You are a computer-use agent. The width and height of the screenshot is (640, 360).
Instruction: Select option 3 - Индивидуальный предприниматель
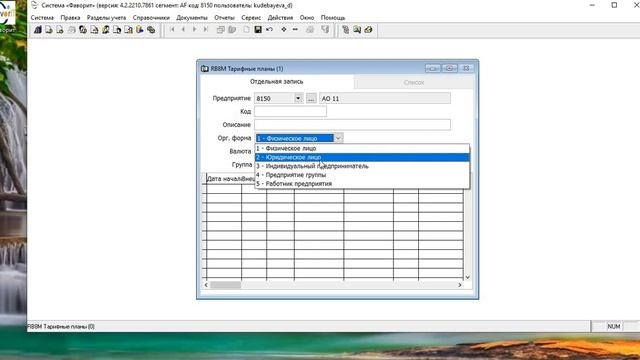362,166
